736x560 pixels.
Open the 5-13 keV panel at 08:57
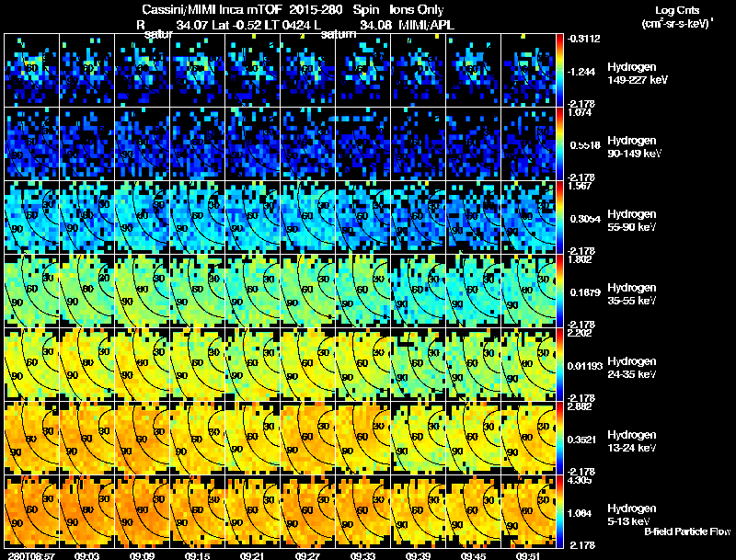31,511
